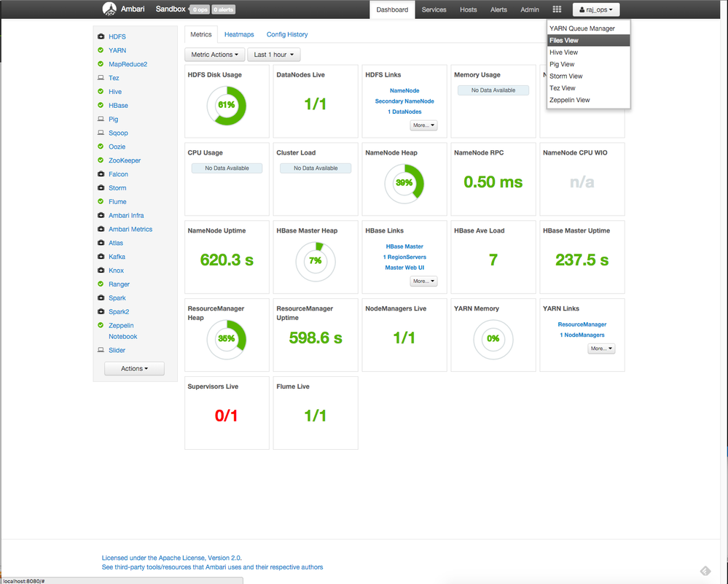Click the Sqoop client laptop icon
The image size is (728, 584).
tap(101, 133)
